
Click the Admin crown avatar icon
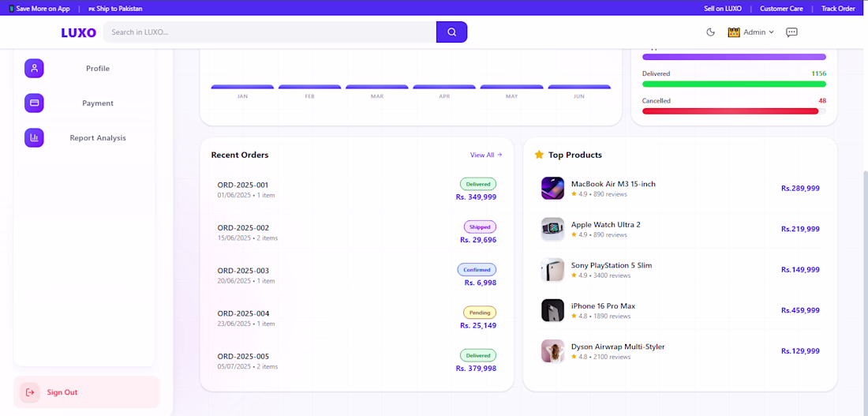(734, 32)
